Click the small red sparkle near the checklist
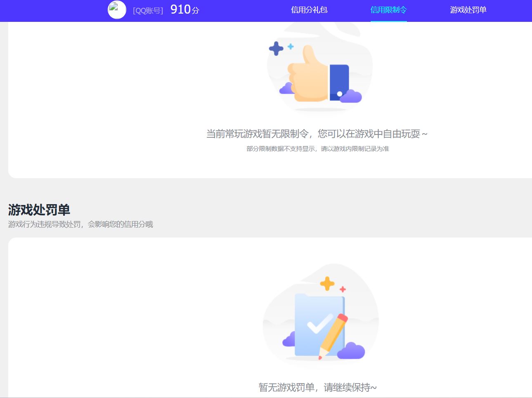Image resolution: width=532 pixels, height=398 pixels. tap(343, 289)
